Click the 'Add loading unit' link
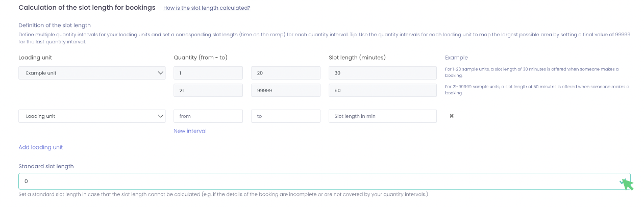This screenshot has height=207, width=644. click(x=41, y=147)
